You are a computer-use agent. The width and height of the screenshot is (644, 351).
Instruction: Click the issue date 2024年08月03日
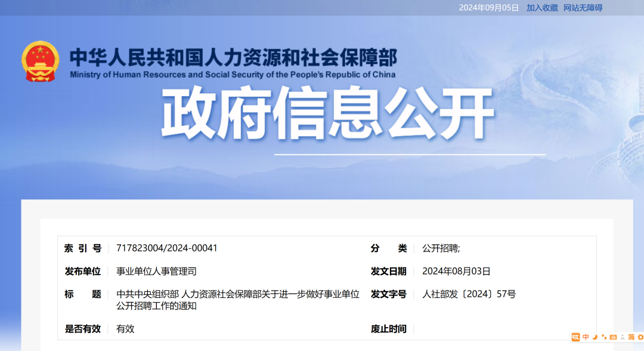456,271
